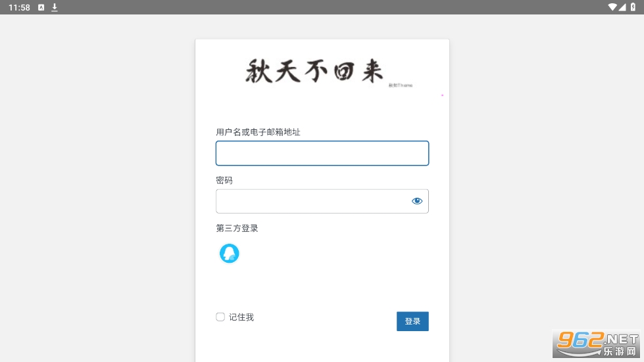This screenshot has height=362, width=644.
Task: Tap the battery status icon
Action: (633, 7)
